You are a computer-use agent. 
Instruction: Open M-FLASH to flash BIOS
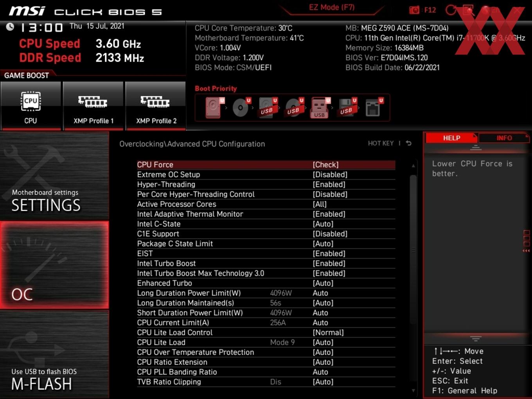coord(54,354)
